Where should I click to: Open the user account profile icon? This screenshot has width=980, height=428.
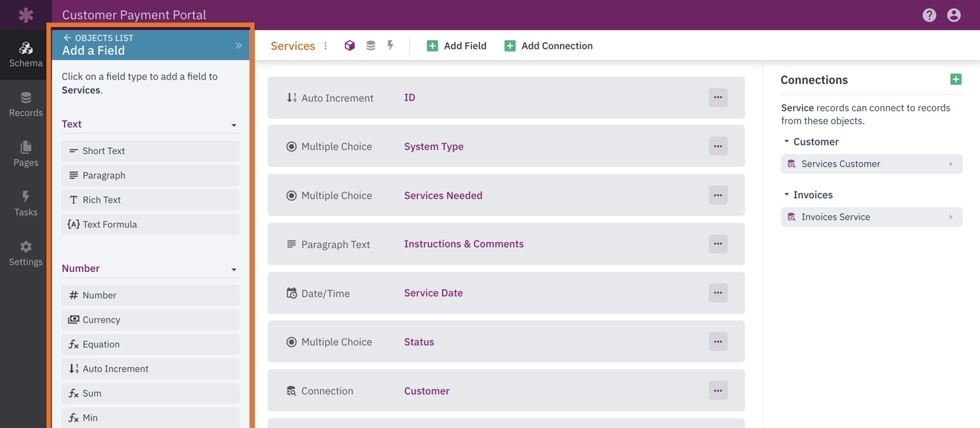pyautogui.click(x=953, y=15)
